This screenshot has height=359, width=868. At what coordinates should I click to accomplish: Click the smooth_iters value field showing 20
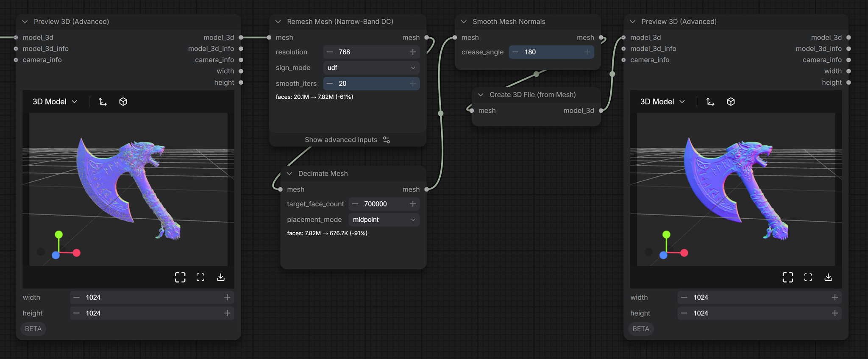[x=371, y=83]
